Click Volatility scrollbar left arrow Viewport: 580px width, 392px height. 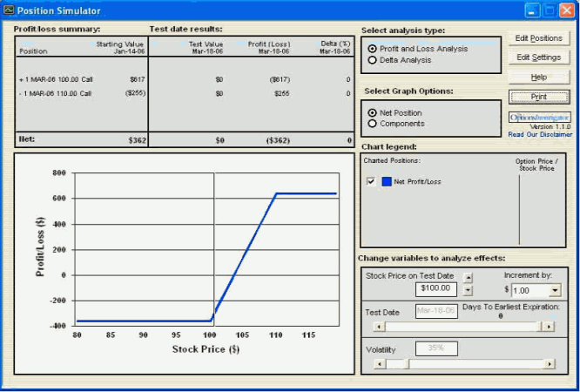[375, 363]
